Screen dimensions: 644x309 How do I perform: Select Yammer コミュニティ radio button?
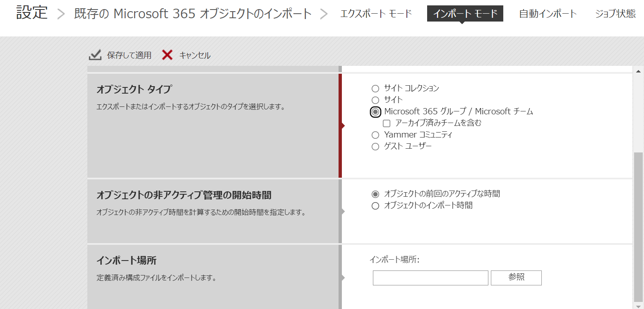[x=375, y=135]
